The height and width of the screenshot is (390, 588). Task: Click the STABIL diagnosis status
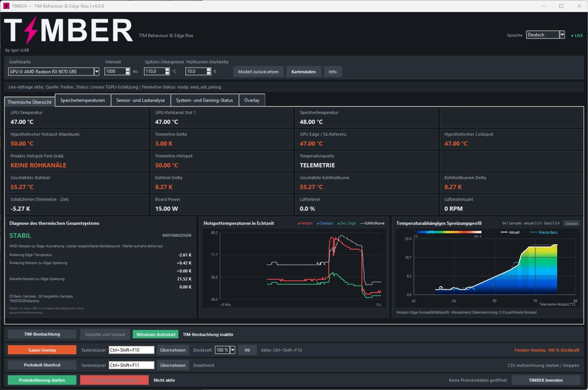(x=20, y=236)
